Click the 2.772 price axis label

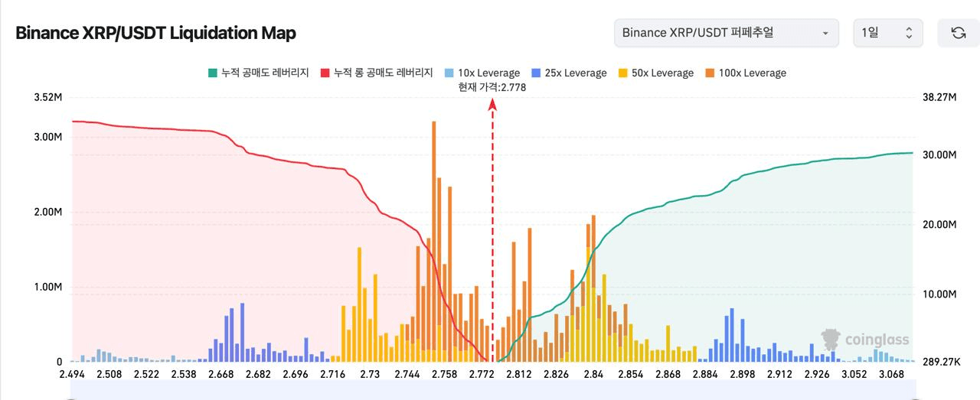(482, 374)
